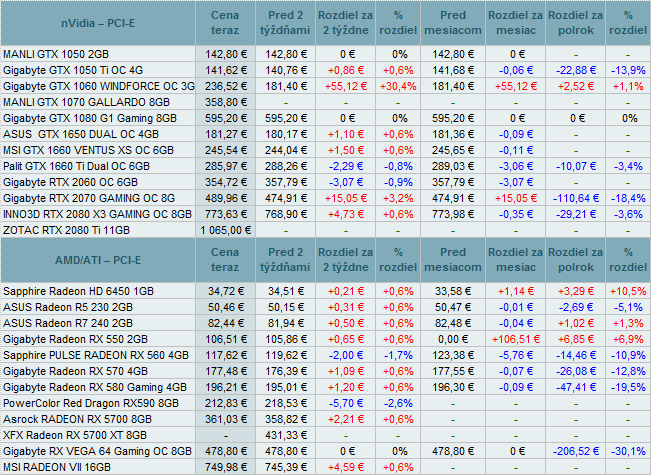Select the '+30,4%' percentage cell
Viewport: 651px width, 475px height.
[398, 86]
